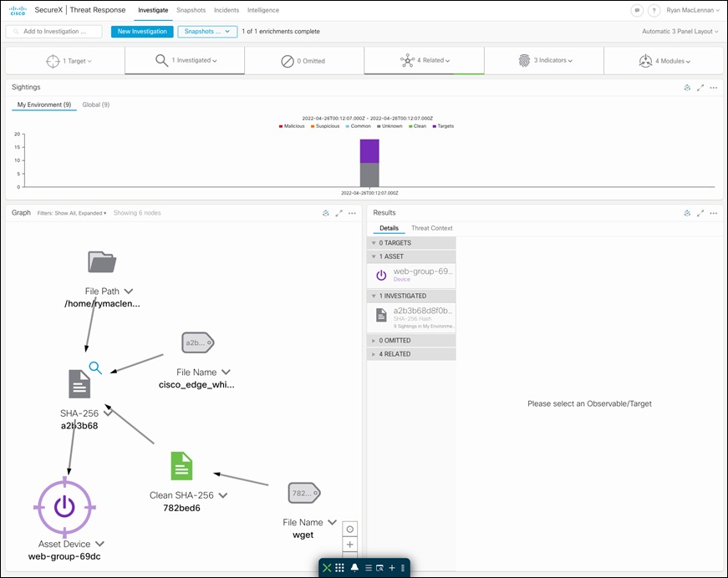Open the Threat Context tab in Results

[x=432, y=228]
